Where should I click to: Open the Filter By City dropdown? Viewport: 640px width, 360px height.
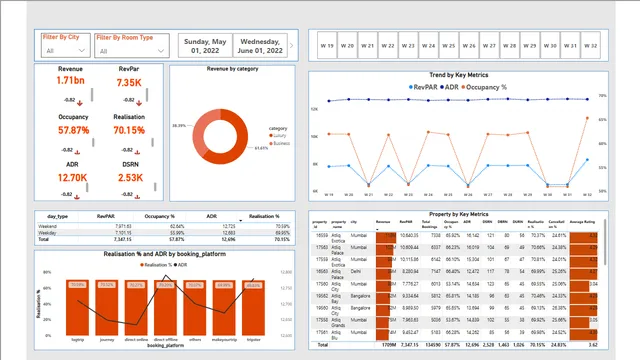point(65,51)
